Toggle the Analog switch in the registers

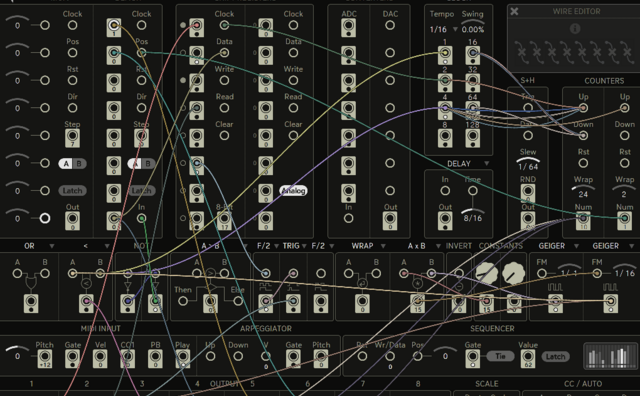point(293,191)
